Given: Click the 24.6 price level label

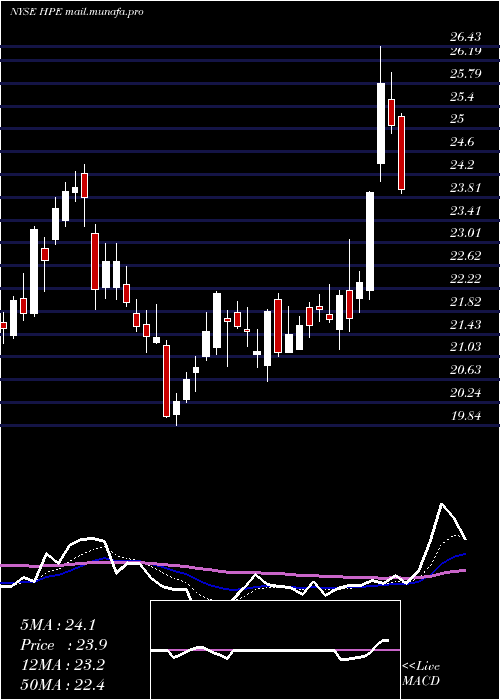Looking at the screenshot, I should pyautogui.click(x=462, y=142).
